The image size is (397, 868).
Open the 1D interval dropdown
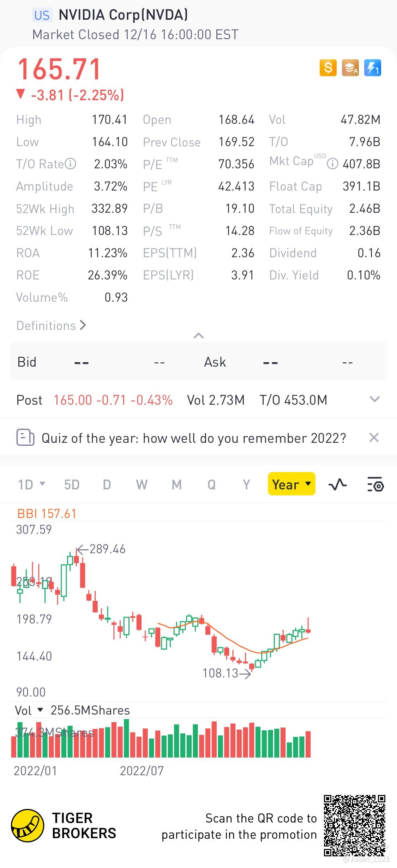coord(31,484)
